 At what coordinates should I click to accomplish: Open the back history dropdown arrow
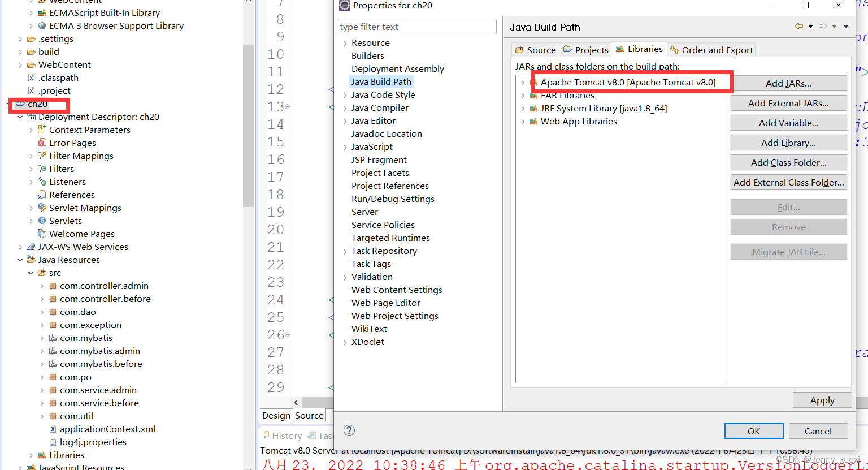click(x=810, y=27)
